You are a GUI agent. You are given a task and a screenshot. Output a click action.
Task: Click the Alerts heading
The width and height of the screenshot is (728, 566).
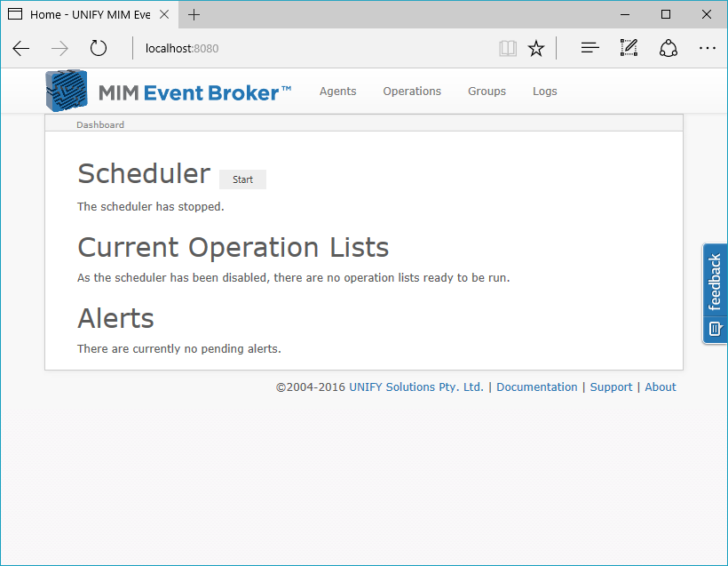115,318
